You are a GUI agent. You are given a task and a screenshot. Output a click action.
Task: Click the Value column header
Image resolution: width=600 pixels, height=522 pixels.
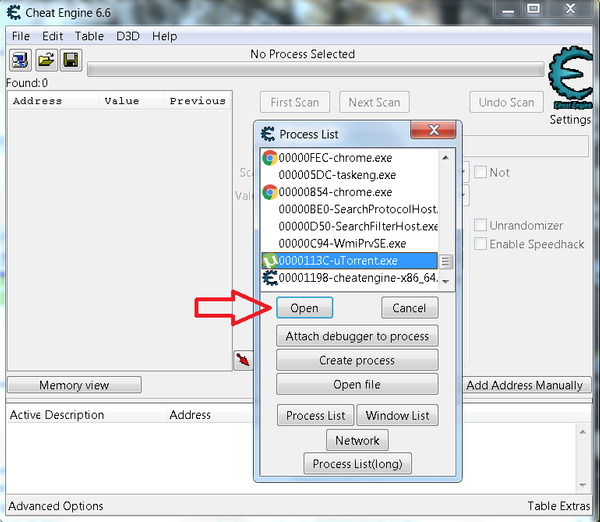coord(132,101)
